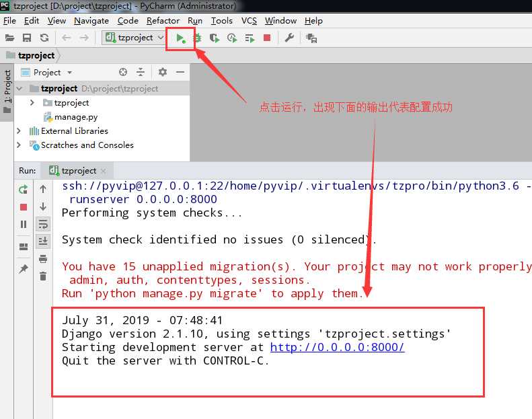This screenshot has height=419, width=532.
Task: Toggle scroll to end of console
Action: (x=43, y=241)
